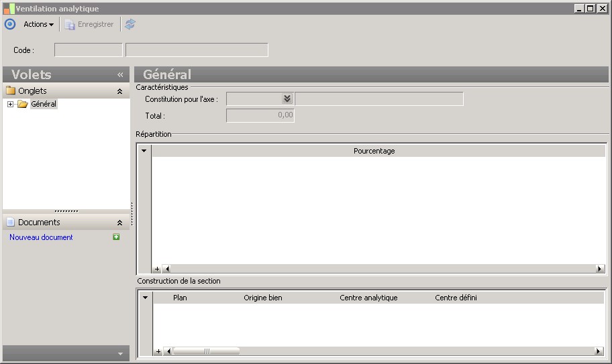Click the wide Code description field
Image resolution: width=612 pixels, height=364 pixels.
click(x=197, y=50)
